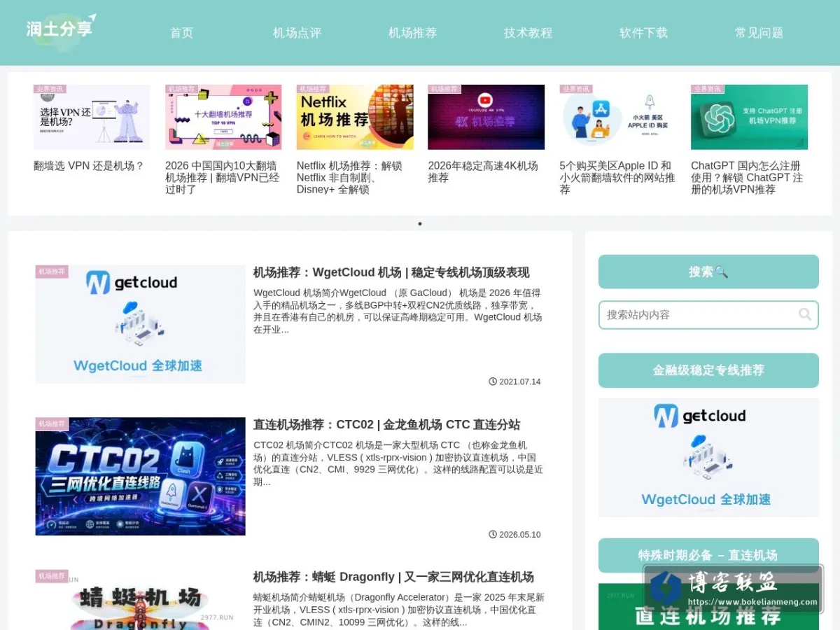Click excerpt beginning CTC02 机场简介CTC02

point(398,463)
